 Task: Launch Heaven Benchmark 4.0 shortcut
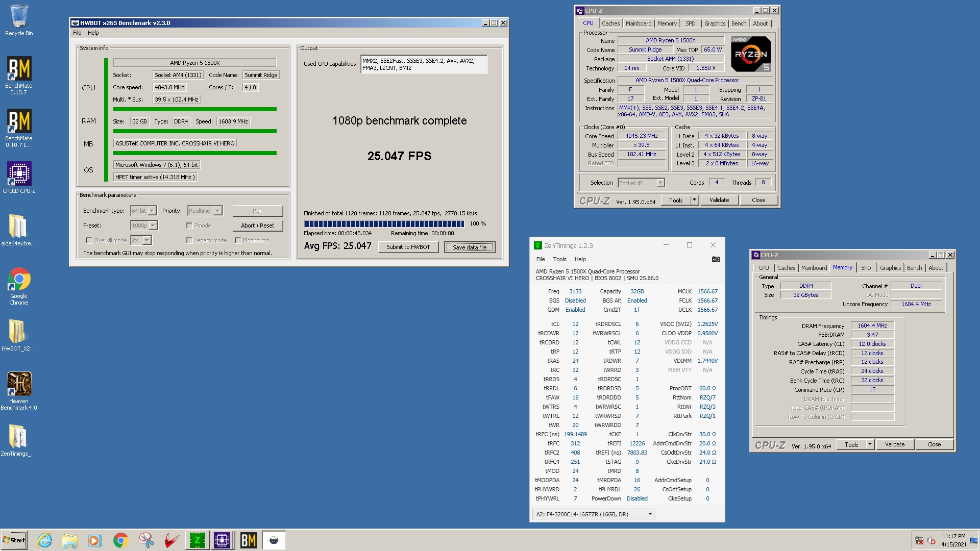pos(19,391)
